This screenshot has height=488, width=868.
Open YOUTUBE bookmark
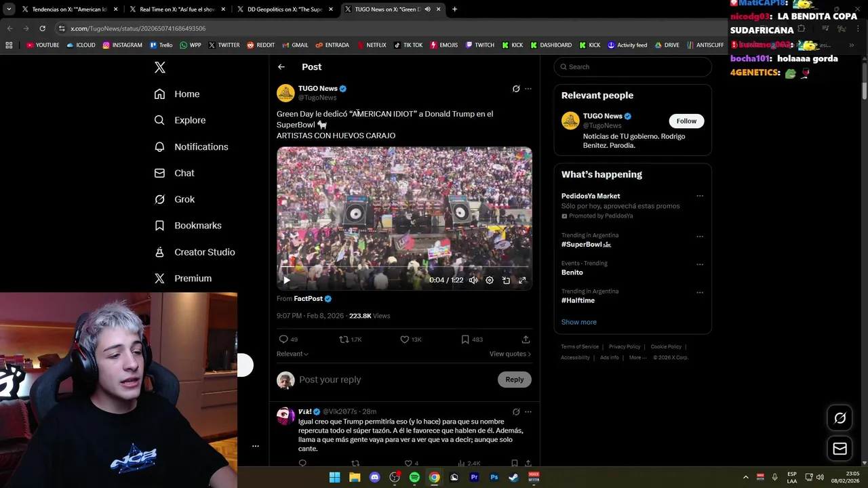43,45
